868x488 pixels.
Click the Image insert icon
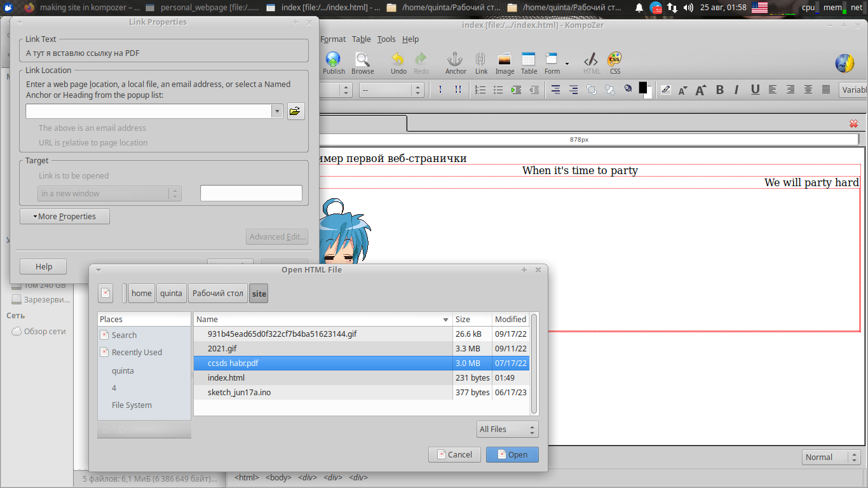tap(505, 62)
